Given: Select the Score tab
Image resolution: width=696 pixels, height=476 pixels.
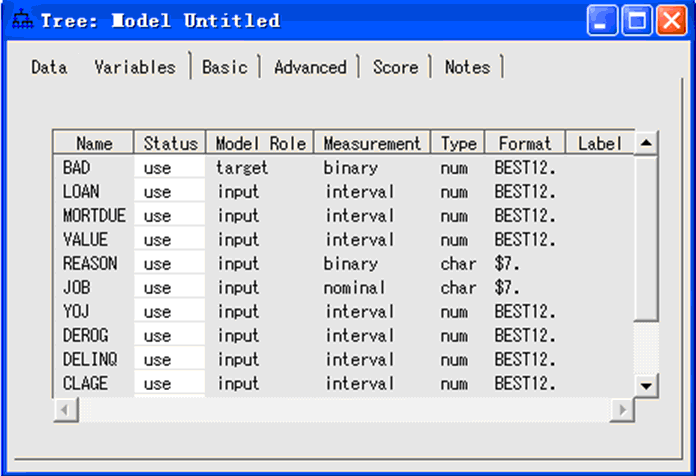Looking at the screenshot, I should click(395, 67).
